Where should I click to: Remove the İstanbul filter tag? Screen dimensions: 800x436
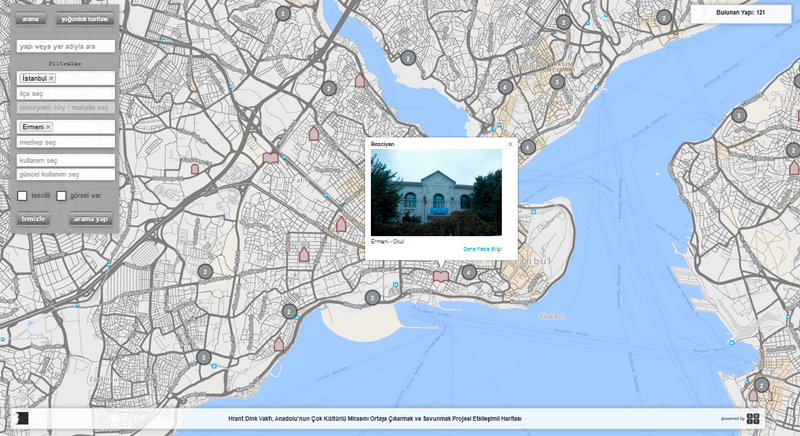pyautogui.click(x=51, y=79)
